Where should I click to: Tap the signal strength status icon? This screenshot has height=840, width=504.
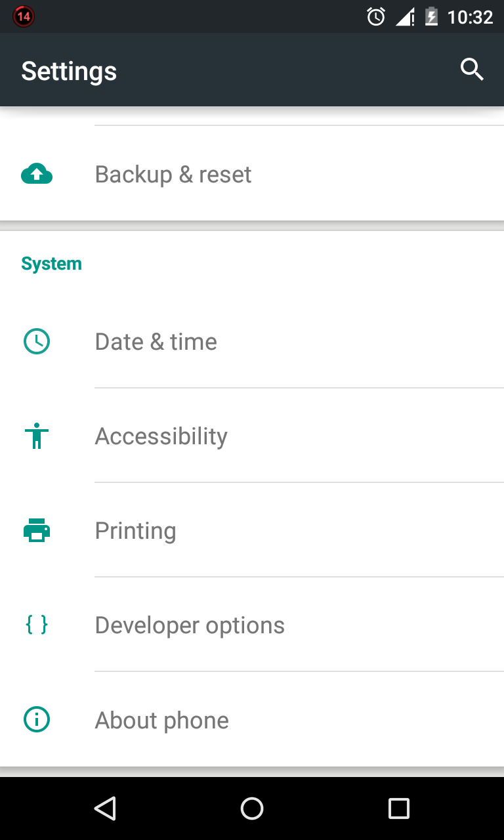tap(404, 17)
